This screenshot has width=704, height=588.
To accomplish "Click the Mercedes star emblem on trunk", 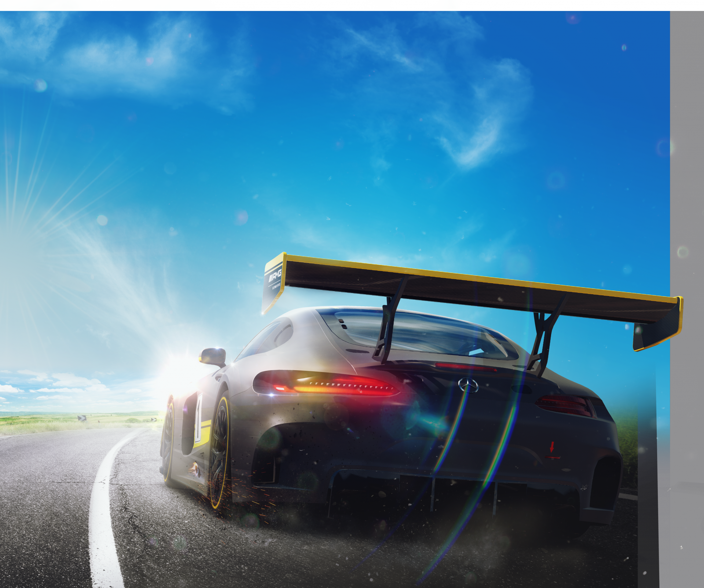I will click(x=468, y=385).
